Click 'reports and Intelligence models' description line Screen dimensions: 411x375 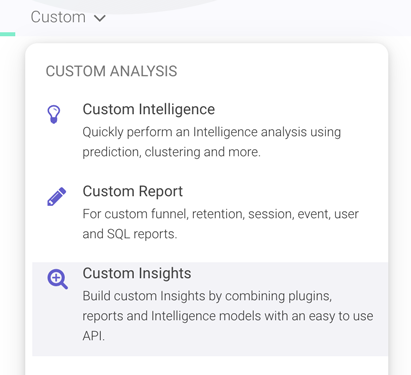[x=228, y=316]
